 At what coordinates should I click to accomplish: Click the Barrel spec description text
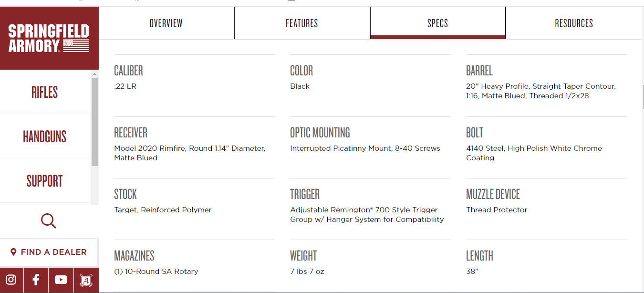541,91
